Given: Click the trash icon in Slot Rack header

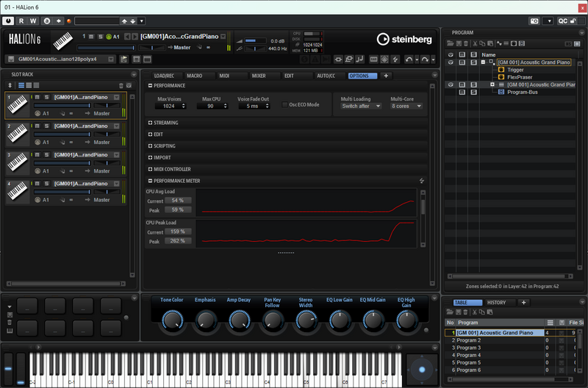Looking at the screenshot, I should coord(121,85).
